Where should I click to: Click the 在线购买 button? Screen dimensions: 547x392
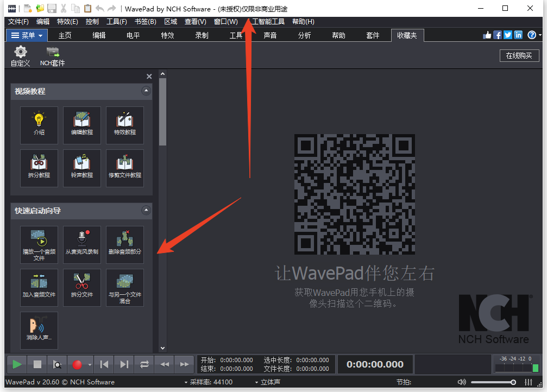click(x=519, y=55)
